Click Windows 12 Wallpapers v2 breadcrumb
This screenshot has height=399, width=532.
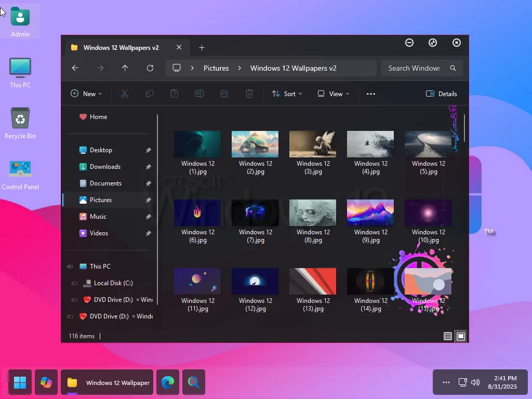294,68
